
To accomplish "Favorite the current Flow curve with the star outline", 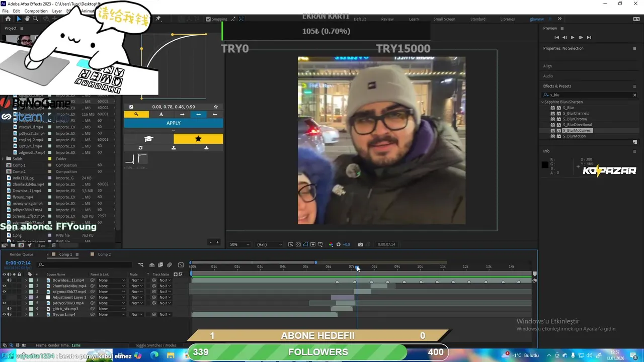I will (216, 107).
